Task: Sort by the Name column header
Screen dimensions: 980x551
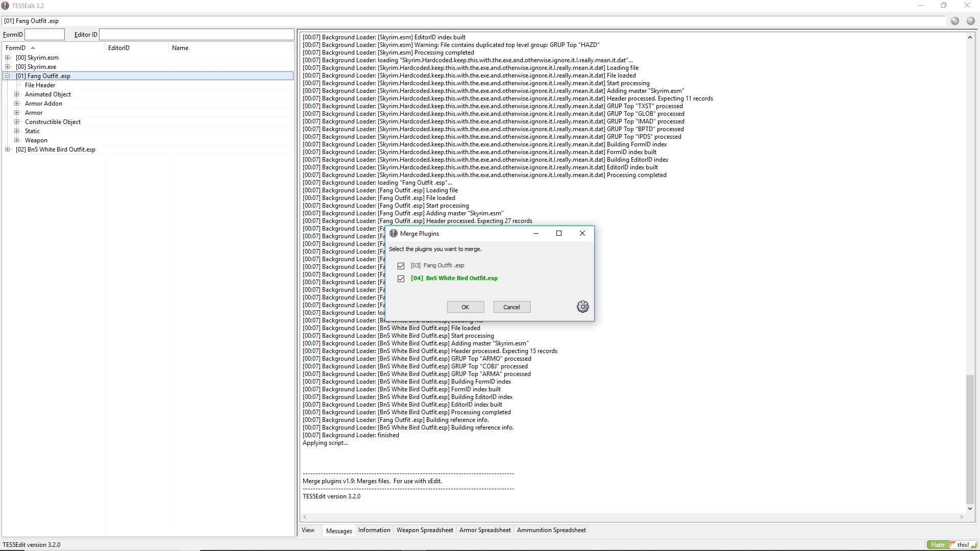Action: pyautogui.click(x=232, y=48)
